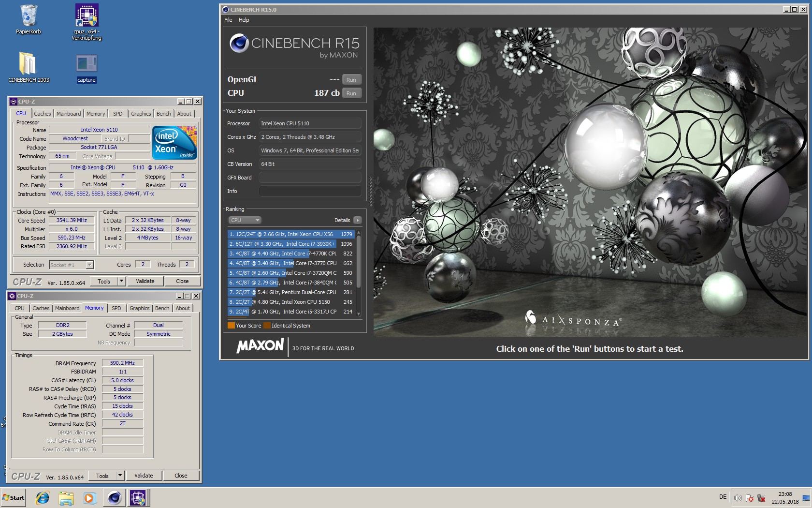812x508 pixels.
Task: Open Windows Media Player from taskbar
Action: click(x=89, y=498)
